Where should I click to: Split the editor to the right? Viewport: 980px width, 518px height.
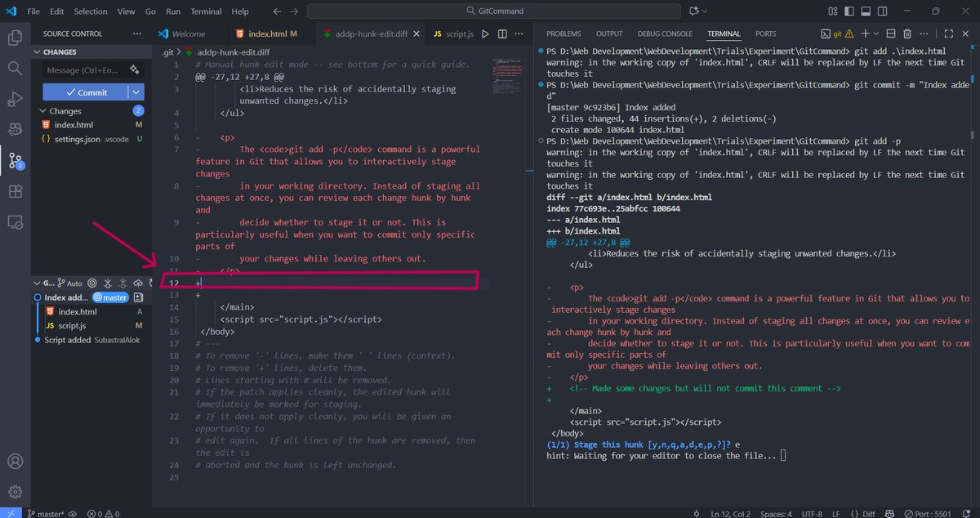click(503, 34)
